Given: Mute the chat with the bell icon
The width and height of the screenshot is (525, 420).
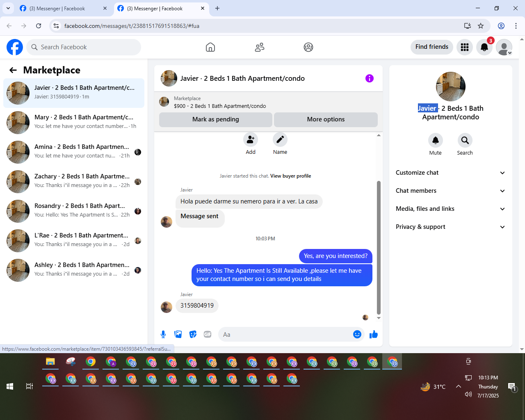Looking at the screenshot, I should tap(436, 141).
